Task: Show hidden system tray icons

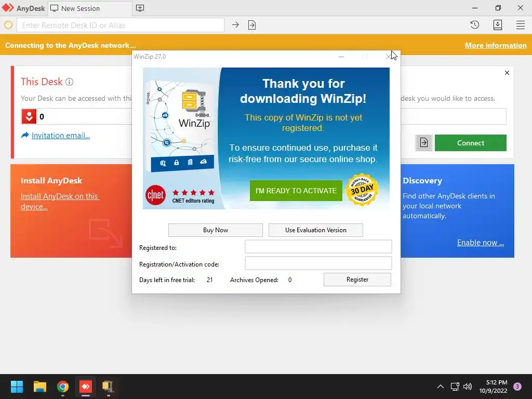Action: pyautogui.click(x=441, y=387)
